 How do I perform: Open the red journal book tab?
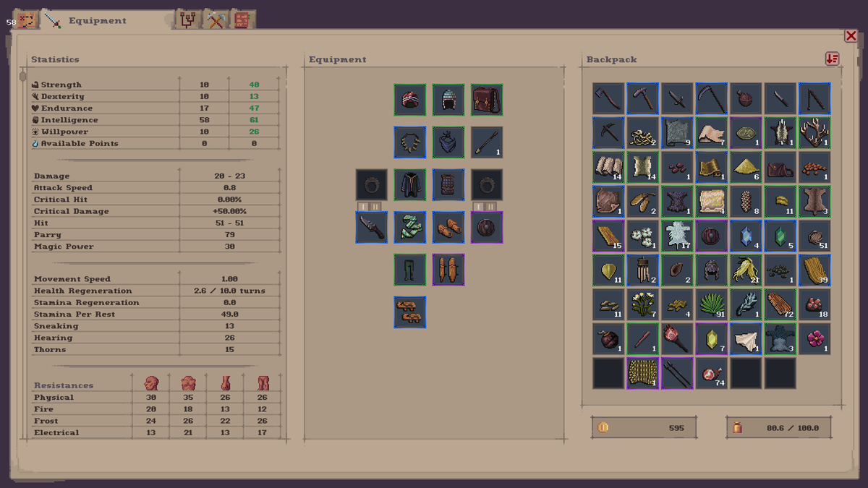[x=242, y=20]
